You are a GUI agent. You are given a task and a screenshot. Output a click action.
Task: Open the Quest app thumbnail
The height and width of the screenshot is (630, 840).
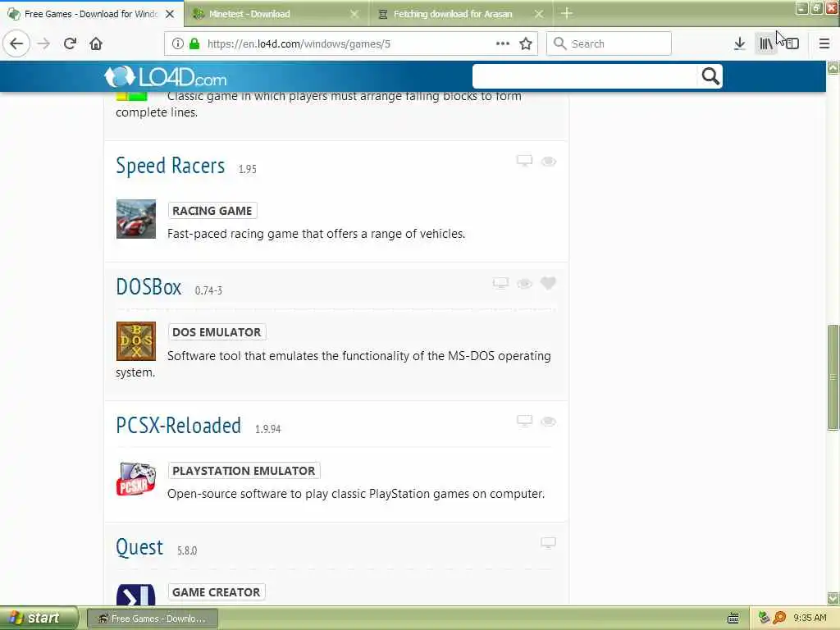click(136, 595)
